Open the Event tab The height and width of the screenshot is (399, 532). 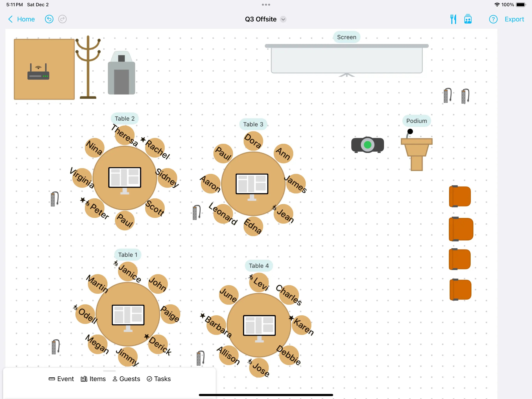[61, 379]
